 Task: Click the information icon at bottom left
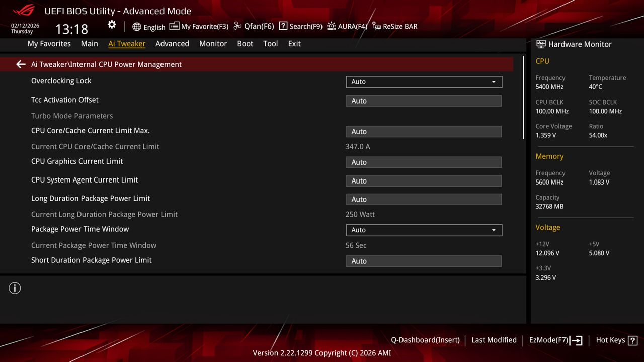15,288
